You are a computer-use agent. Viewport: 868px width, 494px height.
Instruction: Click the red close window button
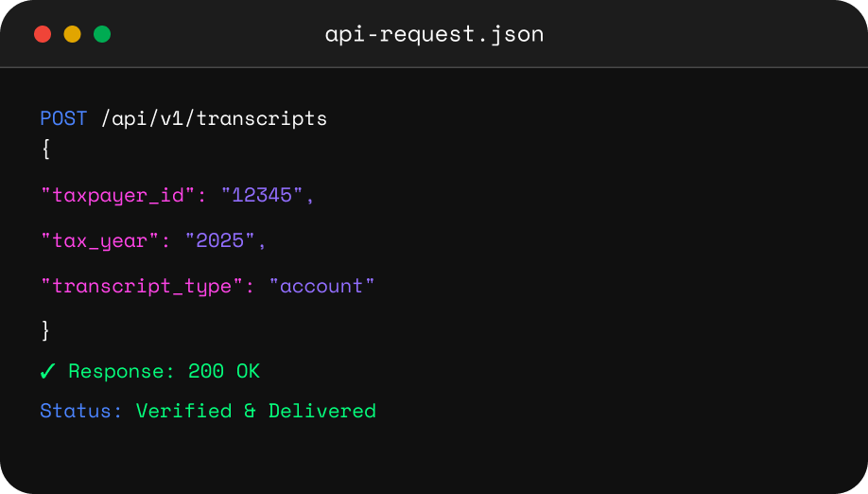pyautogui.click(x=43, y=35)
